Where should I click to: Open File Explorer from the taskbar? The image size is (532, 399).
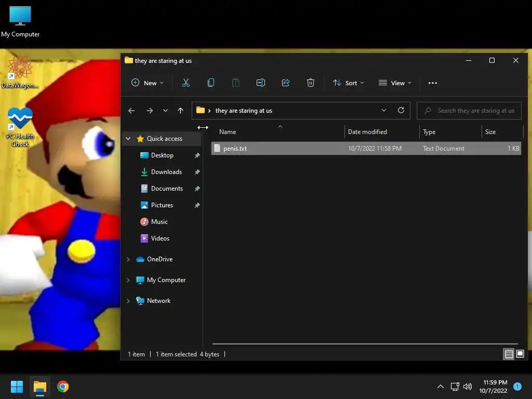40,387
